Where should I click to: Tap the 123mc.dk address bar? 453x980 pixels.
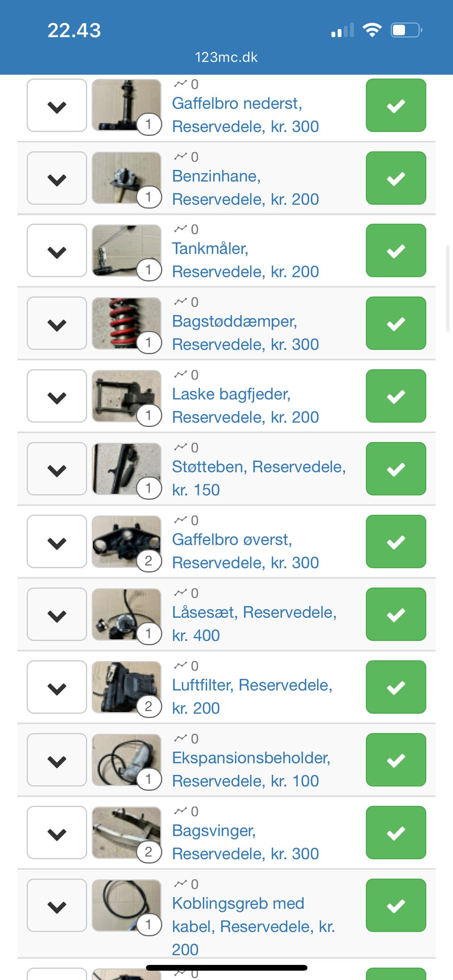pyautogui.click(x=226, y=57)
